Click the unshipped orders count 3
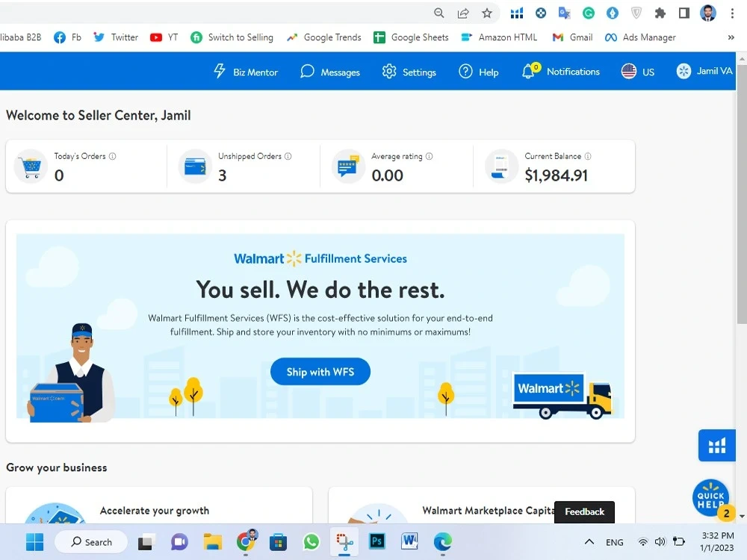The width and height of the screenshot is (747, 560). point(222,175)
